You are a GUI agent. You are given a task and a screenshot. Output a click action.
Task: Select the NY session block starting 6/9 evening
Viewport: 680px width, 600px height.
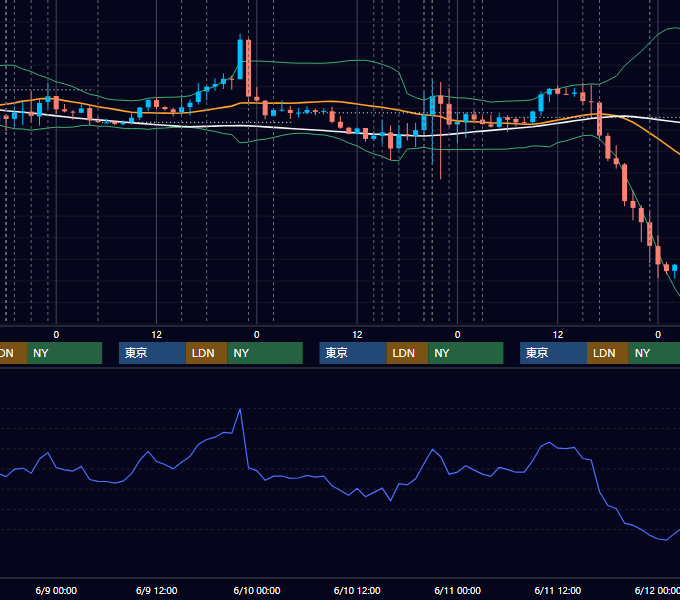pos(265,353)
